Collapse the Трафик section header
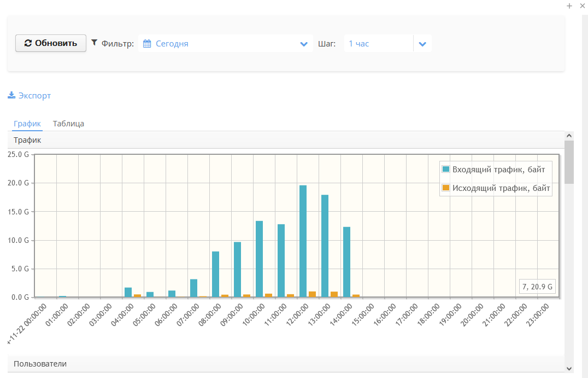Viewport: 588px width, 378px height. click(27, 141)
